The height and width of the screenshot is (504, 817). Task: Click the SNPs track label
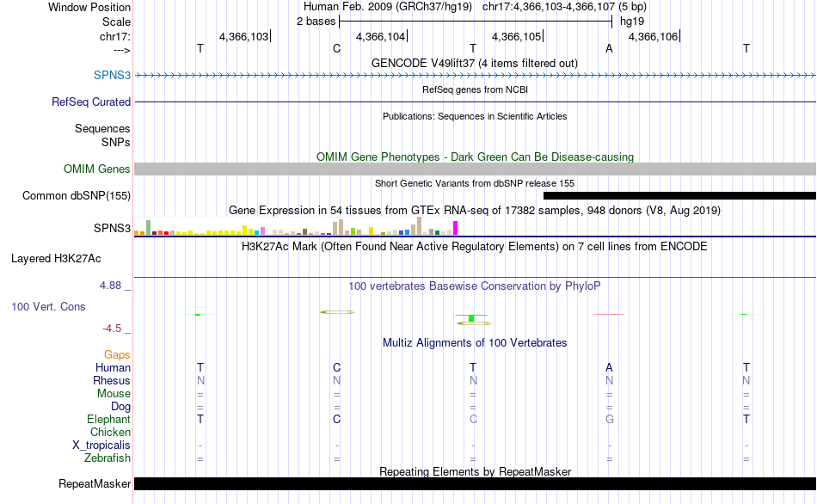[x=116, y=142]
